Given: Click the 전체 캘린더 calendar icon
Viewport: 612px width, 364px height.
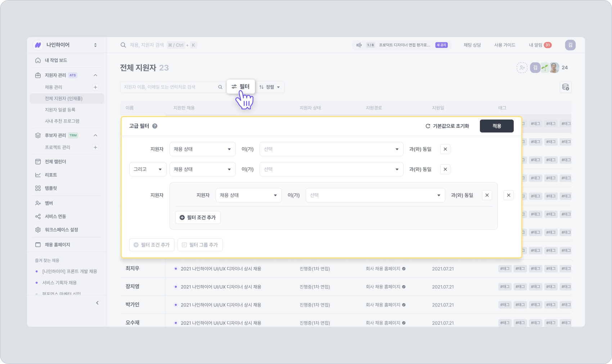Looking at the screenshot, I should coord(38,162).
